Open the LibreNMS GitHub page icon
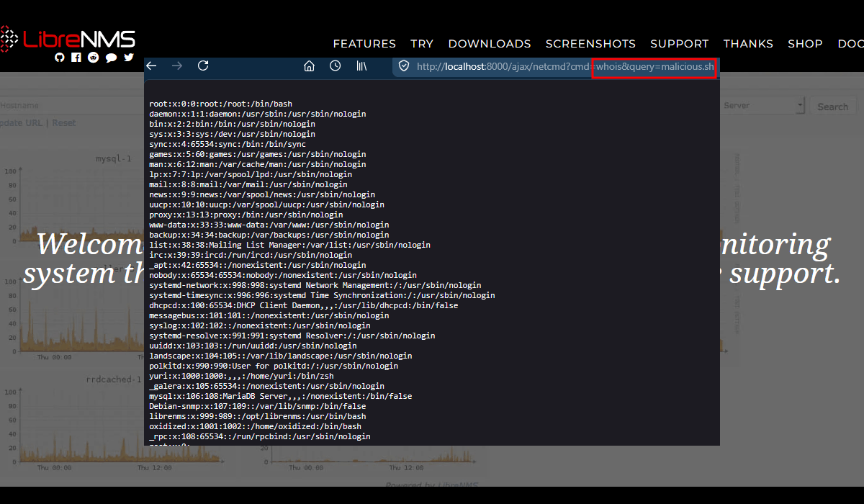The width and height of the screenshot is (864, 504). [60, 58]
